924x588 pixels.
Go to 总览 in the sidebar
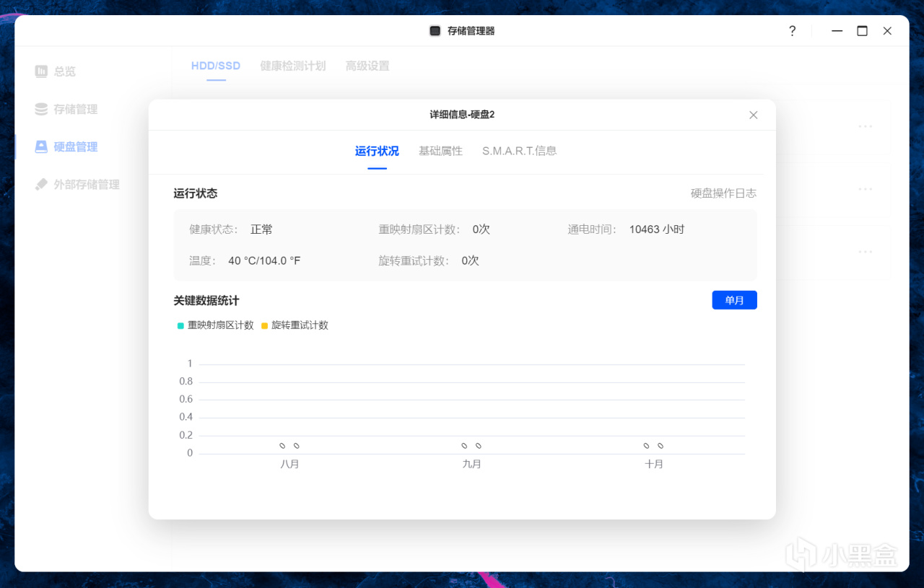click(65, 71)
